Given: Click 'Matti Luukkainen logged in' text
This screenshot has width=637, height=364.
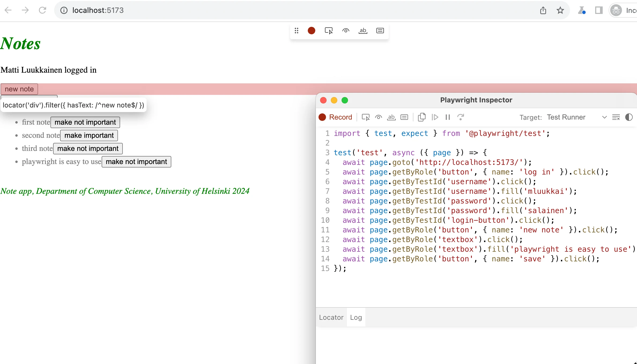Looking at the screenshot, I should coord(49,70).
